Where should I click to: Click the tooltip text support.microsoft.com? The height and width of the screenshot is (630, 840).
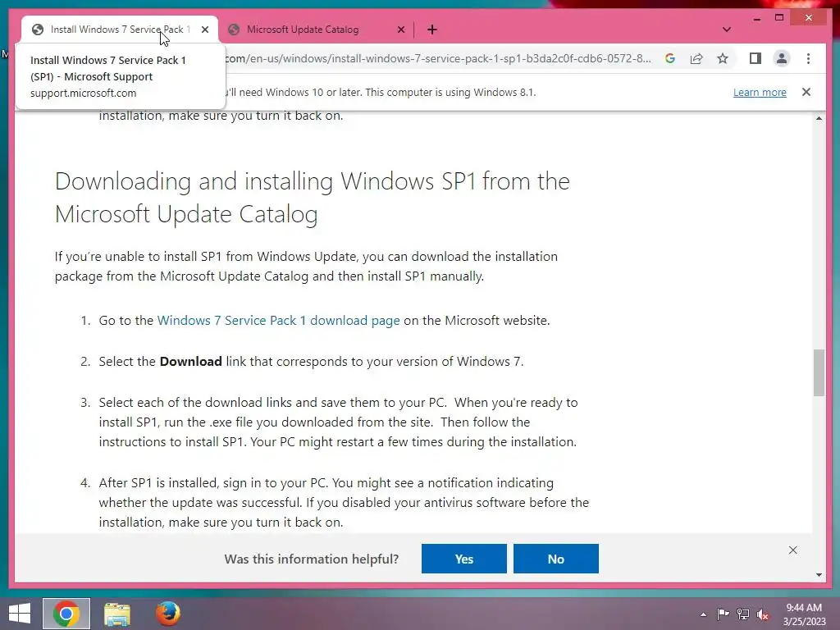pyautogui.click(x=83, y=94)
